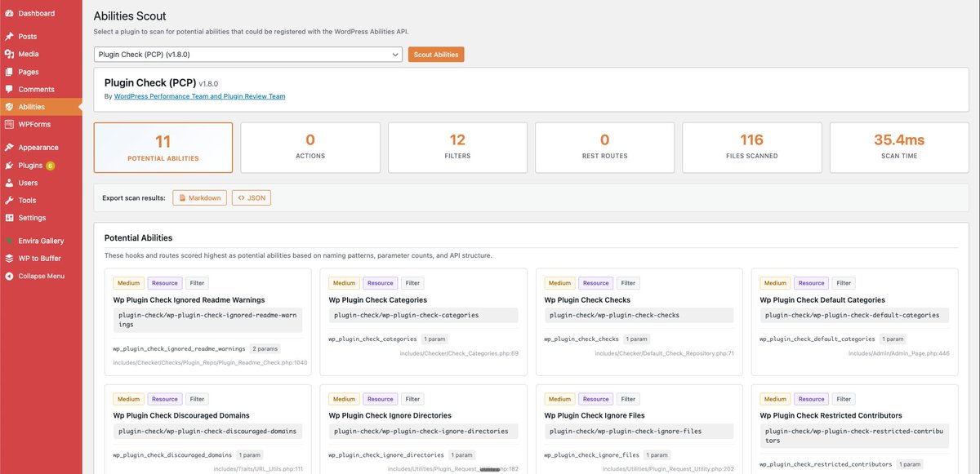The height and width of the screenshot is (474, 980).
Task: Click the WP to Buffer icon
Action: click(9, 259)
